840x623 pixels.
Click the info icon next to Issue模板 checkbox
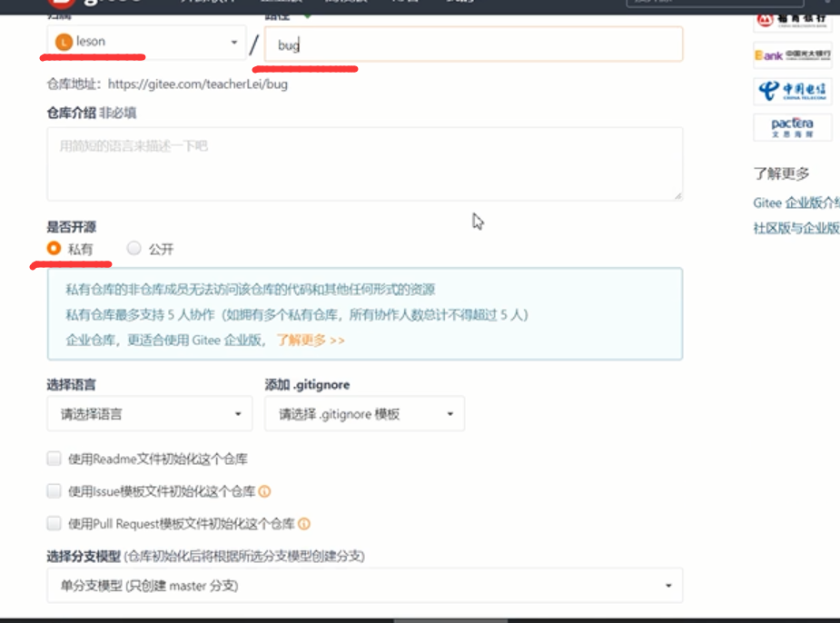pos(262,491)
